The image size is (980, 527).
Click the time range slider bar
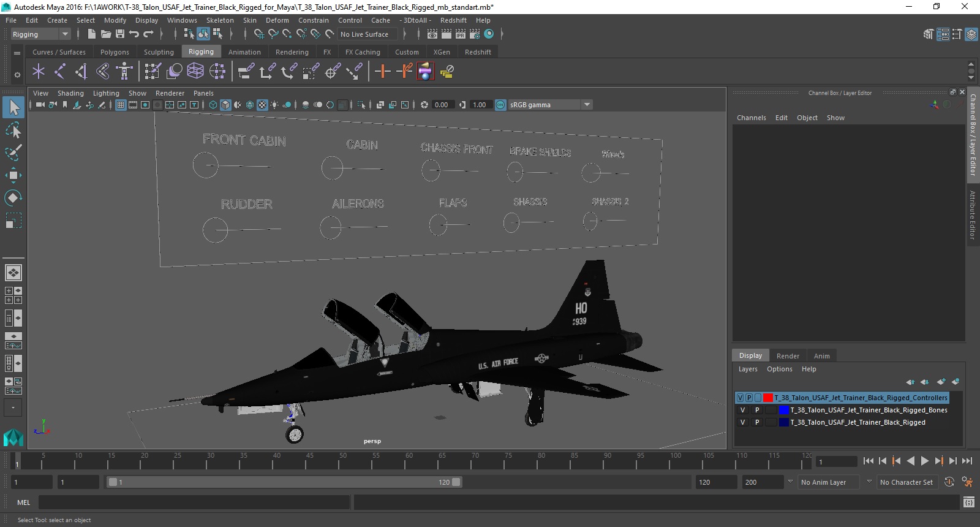point(285,482)
